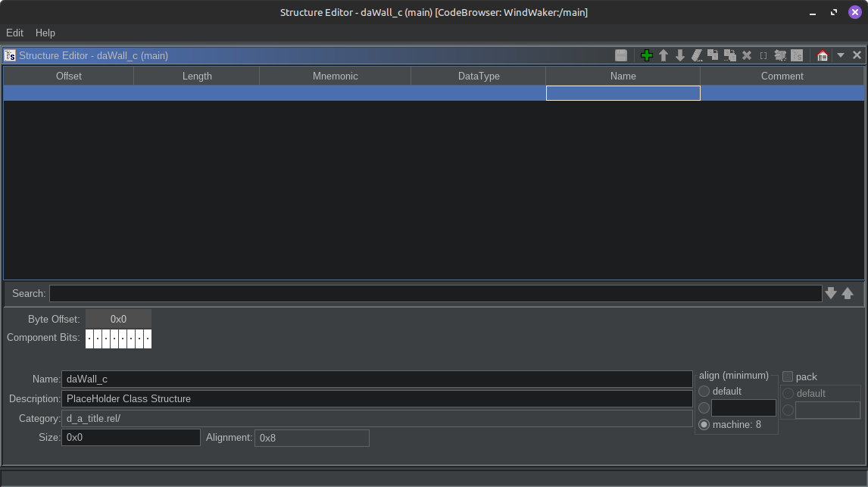868x487 pixels.
Task: Click the Comment column header
Action: [x=782, y=76]
